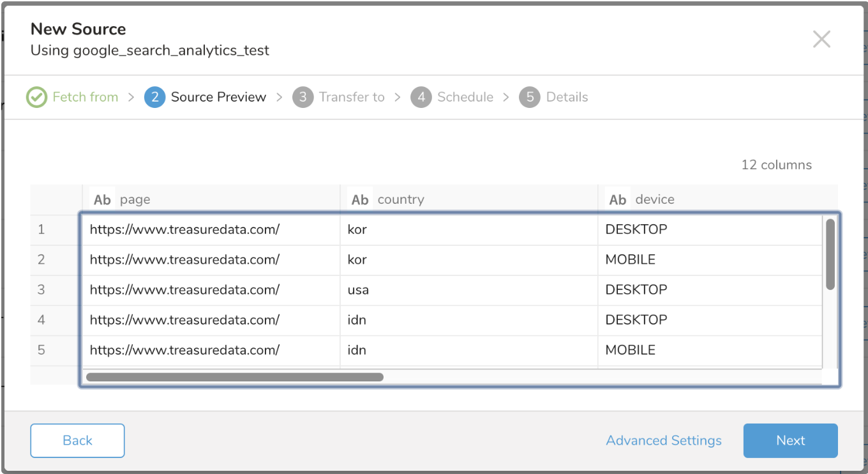Click row number 5 in preview table
868x474 pixels.
[41, 350]
